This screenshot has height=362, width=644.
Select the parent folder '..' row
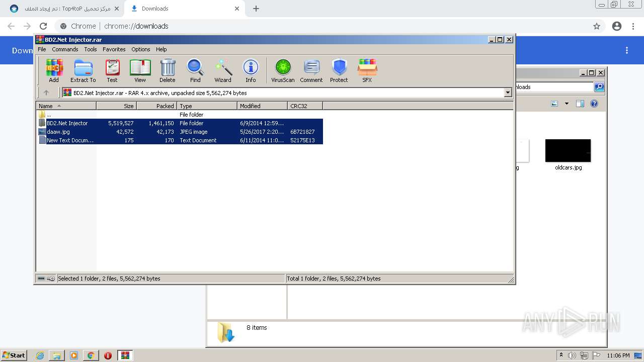(180, 115)
